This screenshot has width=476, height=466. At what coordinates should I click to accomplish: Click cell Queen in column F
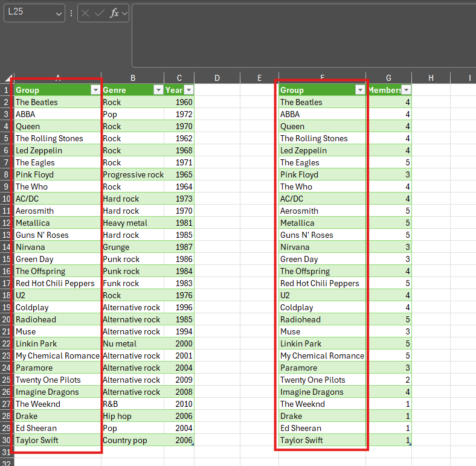point(322,126)
